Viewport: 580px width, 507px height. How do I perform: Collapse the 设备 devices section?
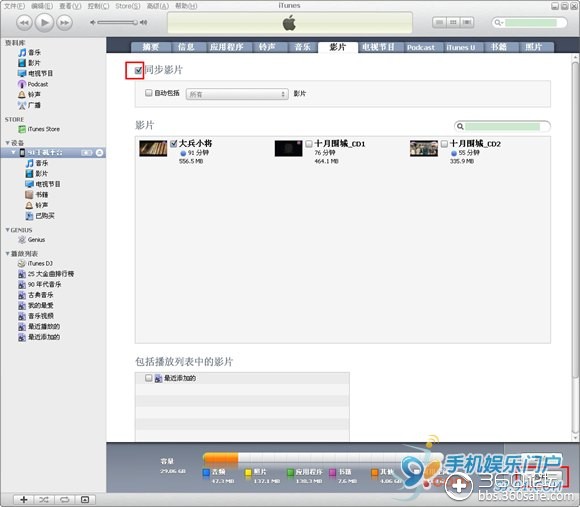[x=7, y=143]
